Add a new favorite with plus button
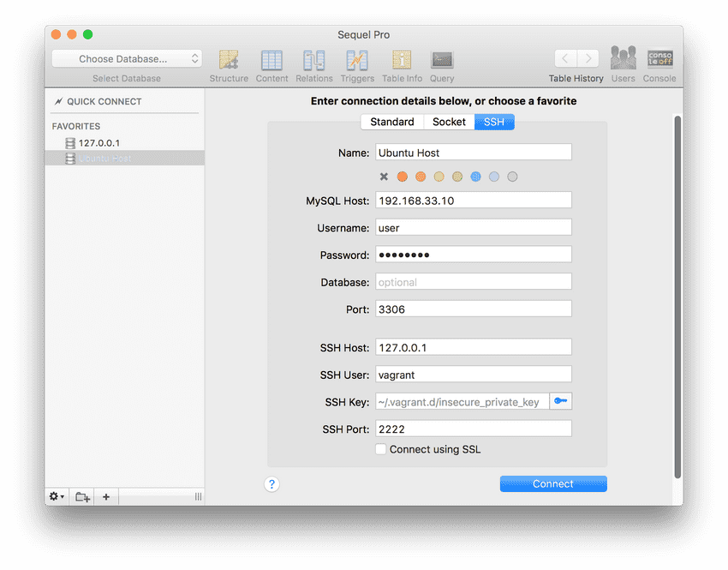 point(106,496)
